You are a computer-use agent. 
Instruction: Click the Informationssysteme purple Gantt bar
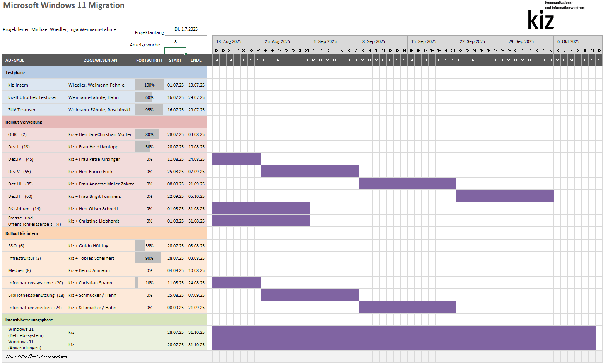(x=237, y=282)
